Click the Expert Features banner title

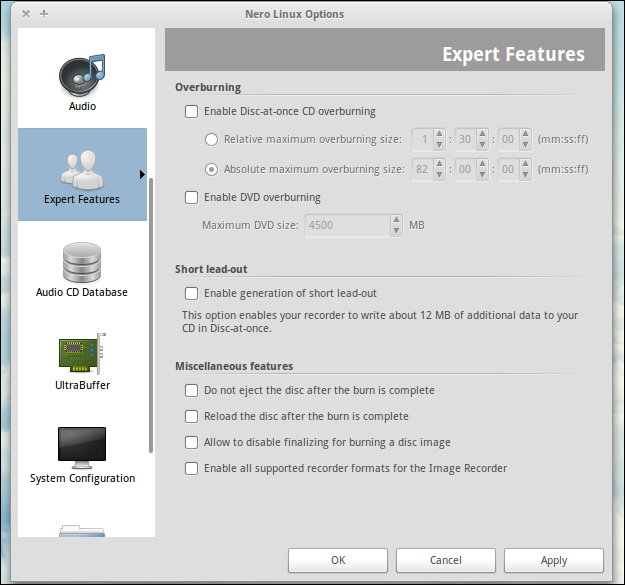coord(513,54)
